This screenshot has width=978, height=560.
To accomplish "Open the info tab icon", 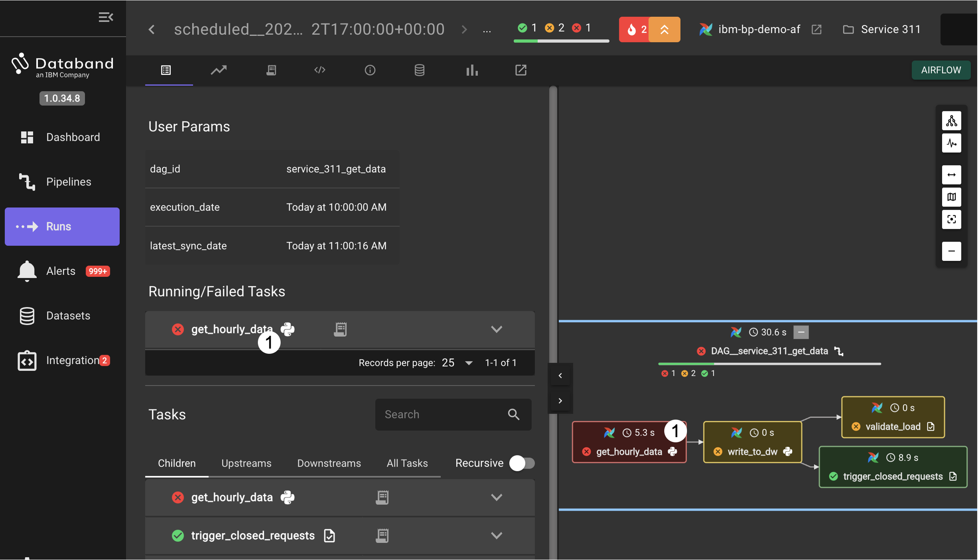I will tap(370, 70).
